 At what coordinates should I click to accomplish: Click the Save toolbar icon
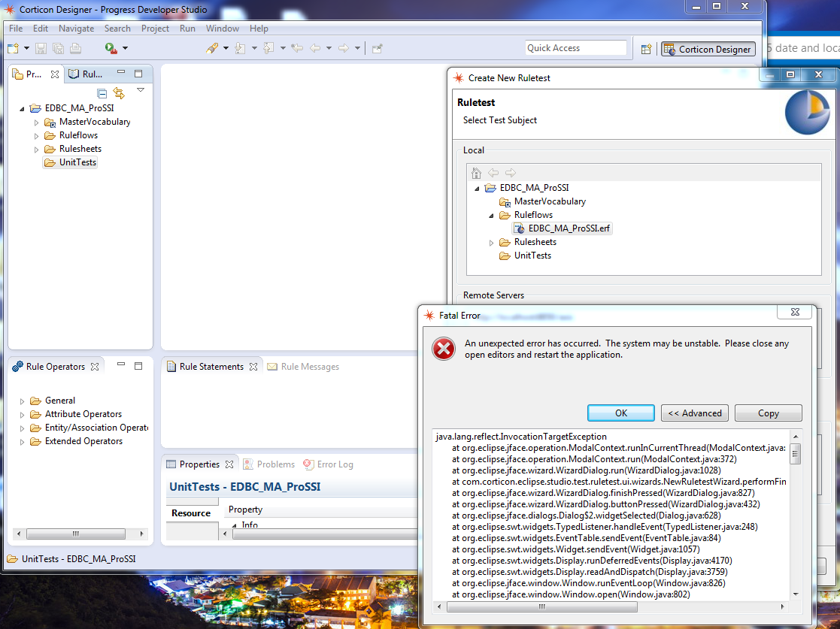(41, 48)
